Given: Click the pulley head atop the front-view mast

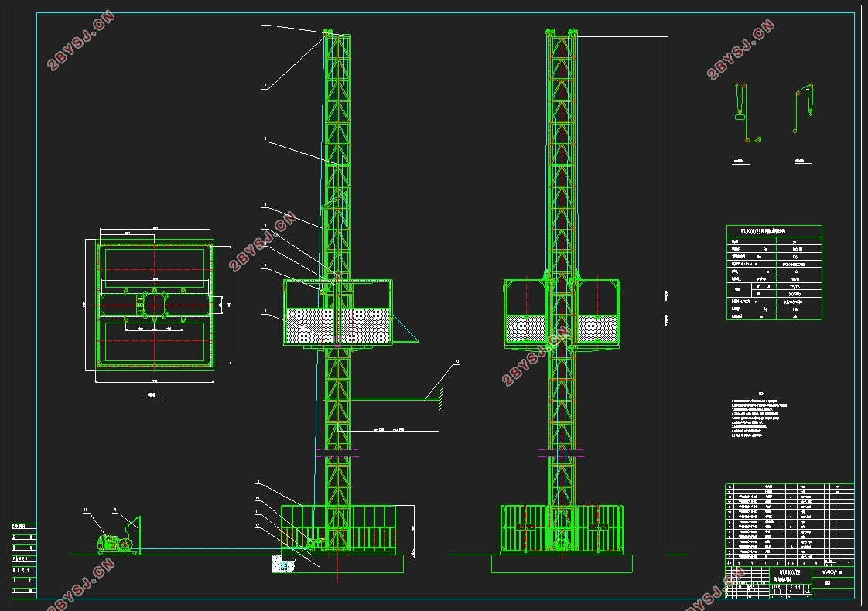Looking at the screenshot, I should click(x=562, y=33).
